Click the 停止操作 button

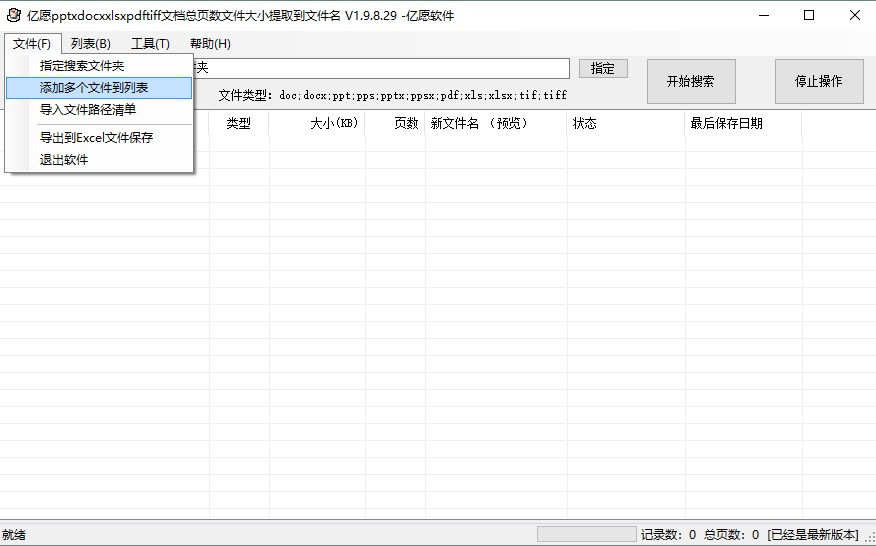[x=818, y=82]
